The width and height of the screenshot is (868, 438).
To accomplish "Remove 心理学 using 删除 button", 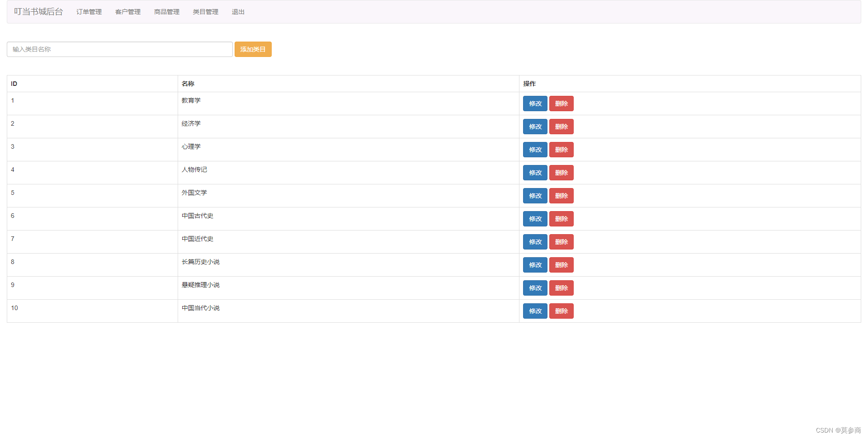I will click(x=561, y=150).
